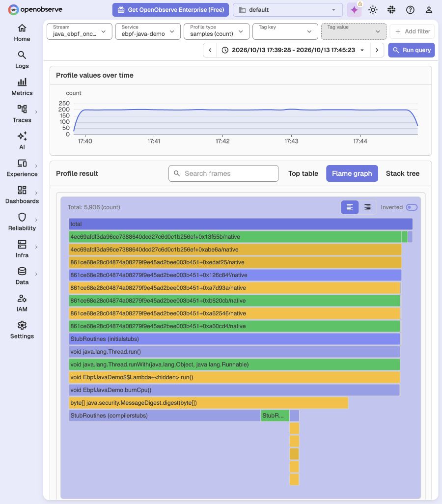The height and width of the screenshot is (504, 442).
Task: Open the default organization dropdown
Action: (x=288, y=10)
